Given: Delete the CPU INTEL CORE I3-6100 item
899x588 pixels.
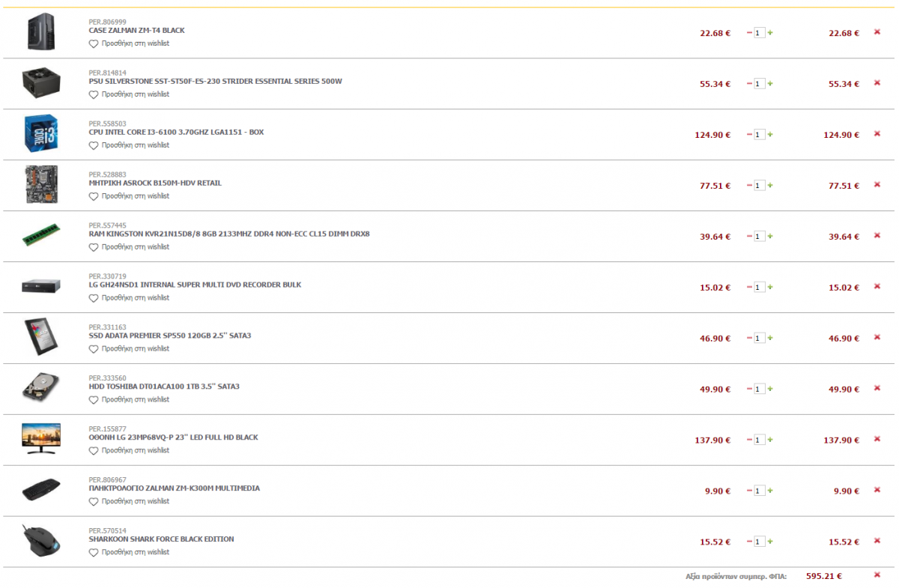Looking at the screenshot, I should pyautogui.click(x=877, y=134).
